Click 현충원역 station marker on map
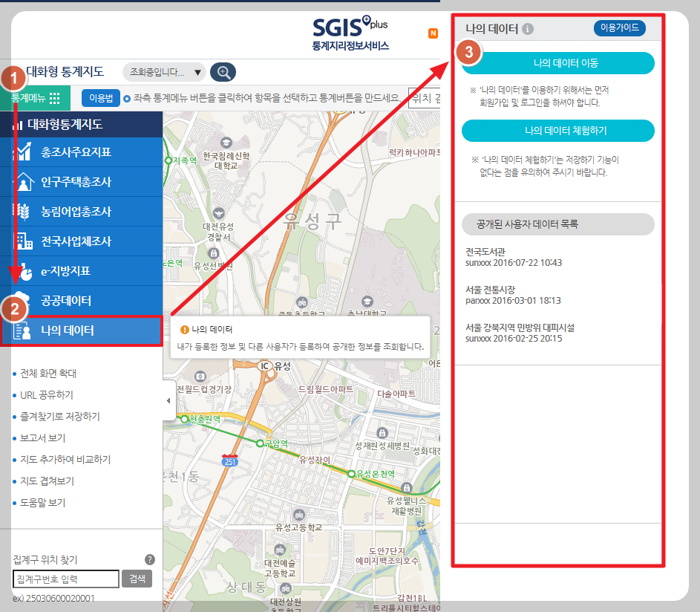The height and width of the screenshot is (612, 700). [184, 419]
